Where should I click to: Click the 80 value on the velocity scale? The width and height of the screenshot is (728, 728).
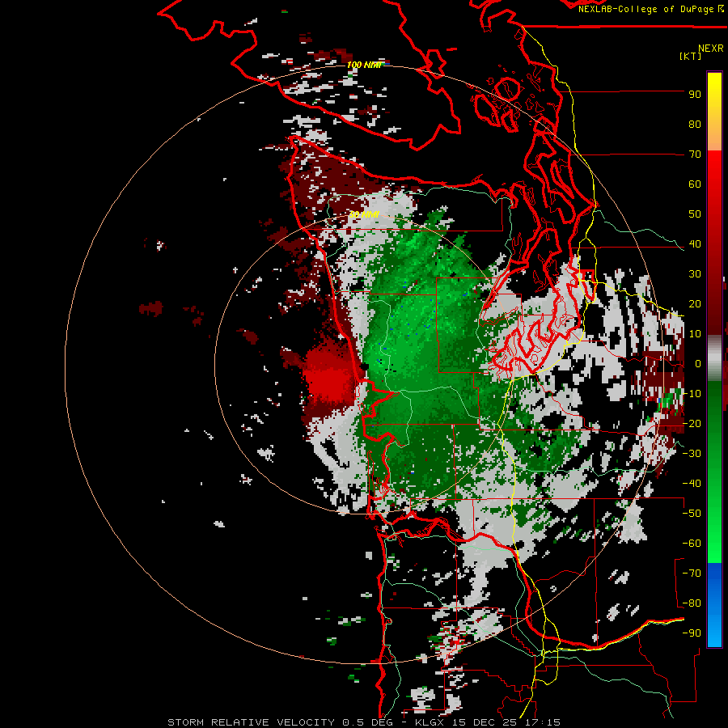tap(695, 124)
